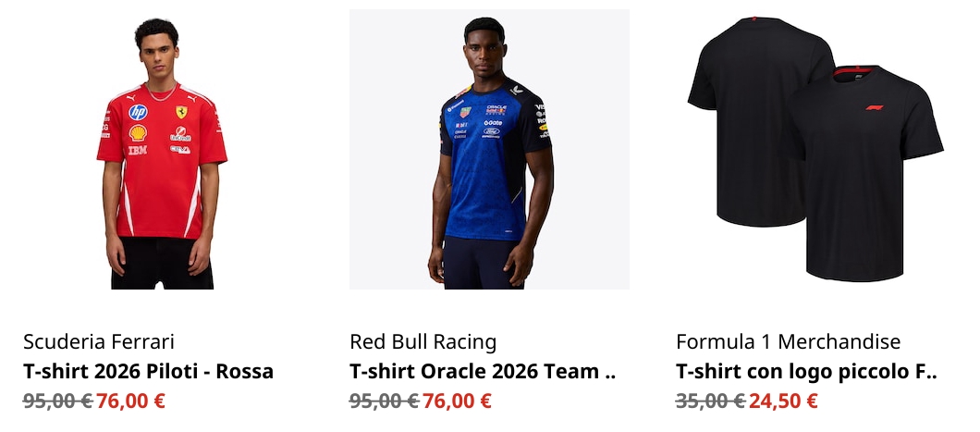The width and height of the screenshot is (980, 432).
Task: Click the HP logo on the Ferrari shirt
Action: (x=138, y=113)
